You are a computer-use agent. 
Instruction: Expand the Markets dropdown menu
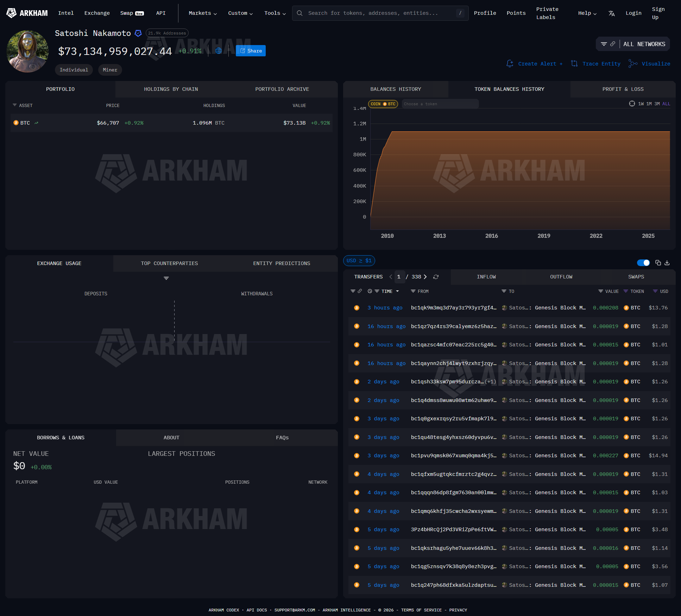click(x=203, y=13)
